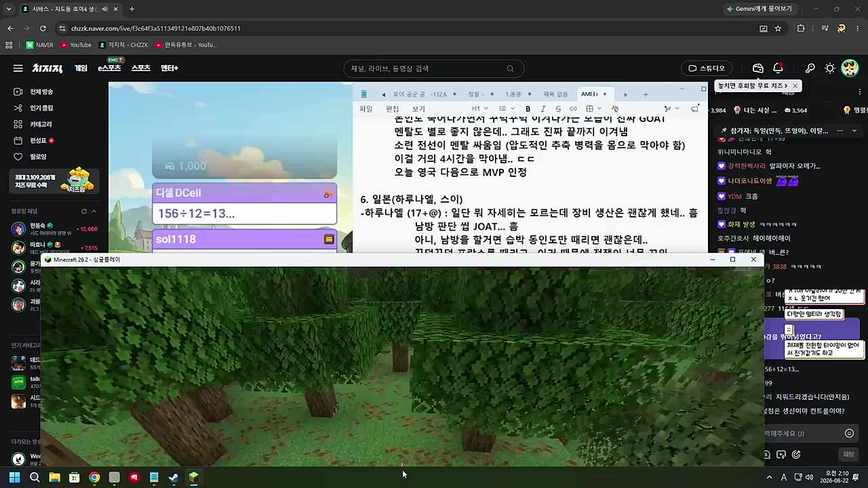This screenshot has height=488, width=868.
Task: Show hidden system tray icons
Action: pyautogui.click(x=769, y=477)
